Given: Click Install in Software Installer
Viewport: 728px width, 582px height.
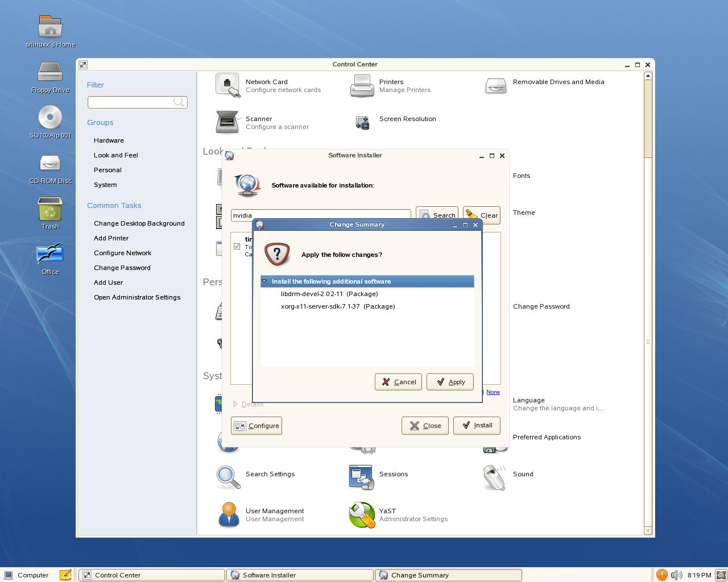Looking at the screenshot, I should click(477, 425).
